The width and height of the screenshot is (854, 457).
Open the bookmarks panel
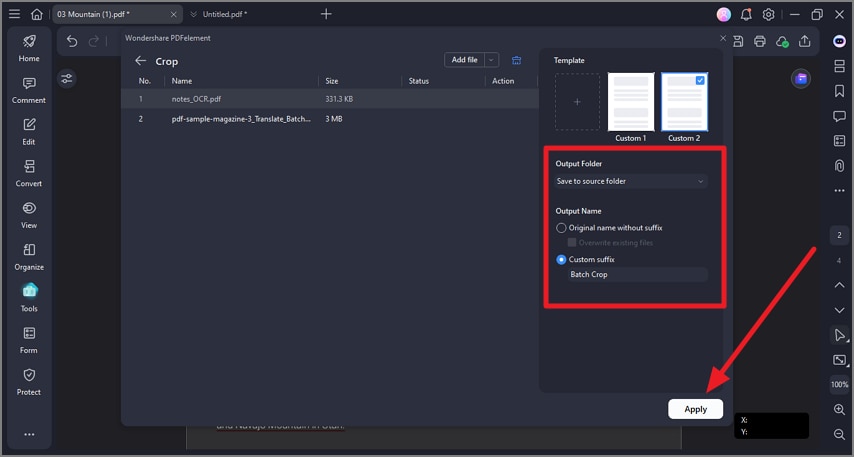point(839,90)
